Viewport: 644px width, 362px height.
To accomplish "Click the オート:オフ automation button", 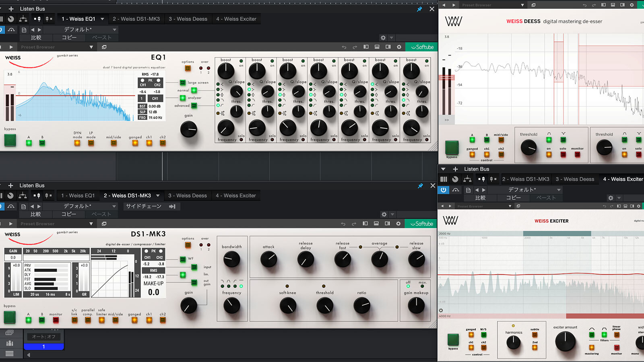I will [44, 337].
